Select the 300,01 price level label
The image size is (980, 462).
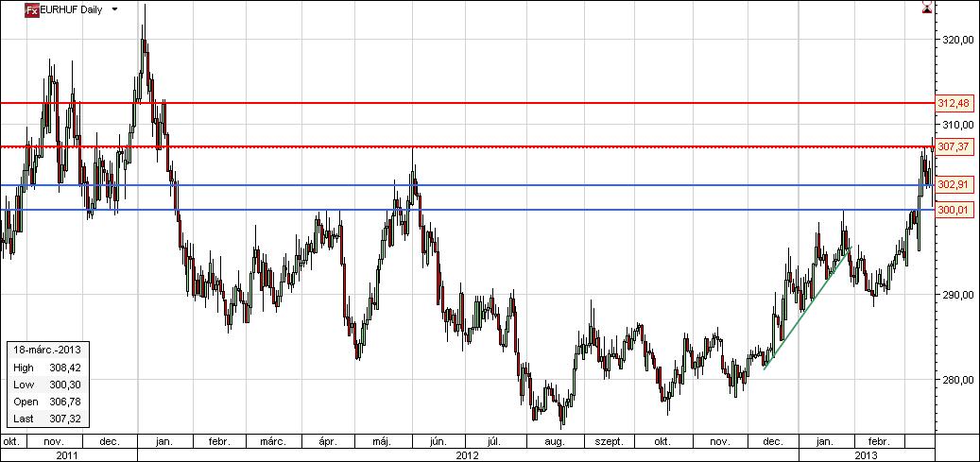click(954, 210)
